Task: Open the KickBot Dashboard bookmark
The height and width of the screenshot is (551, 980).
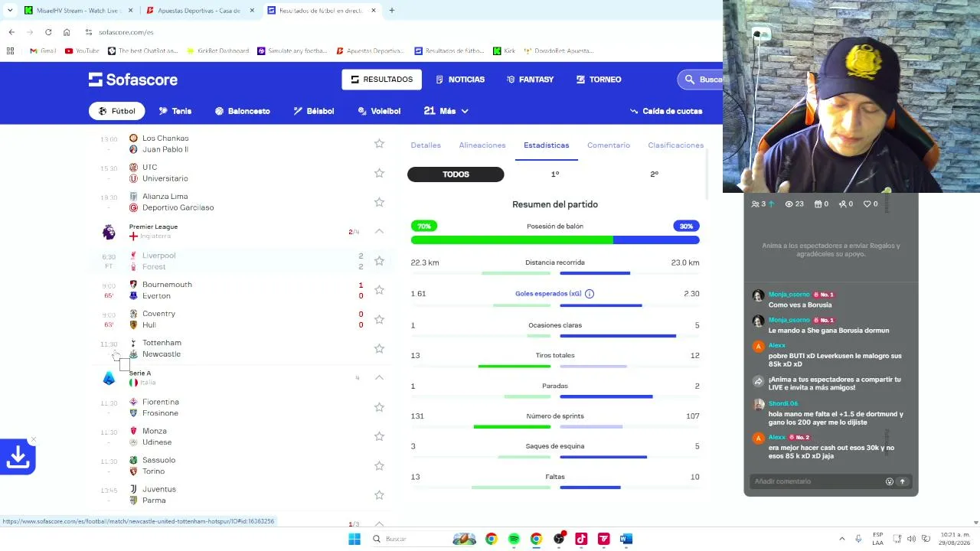Action: [217, 51]
